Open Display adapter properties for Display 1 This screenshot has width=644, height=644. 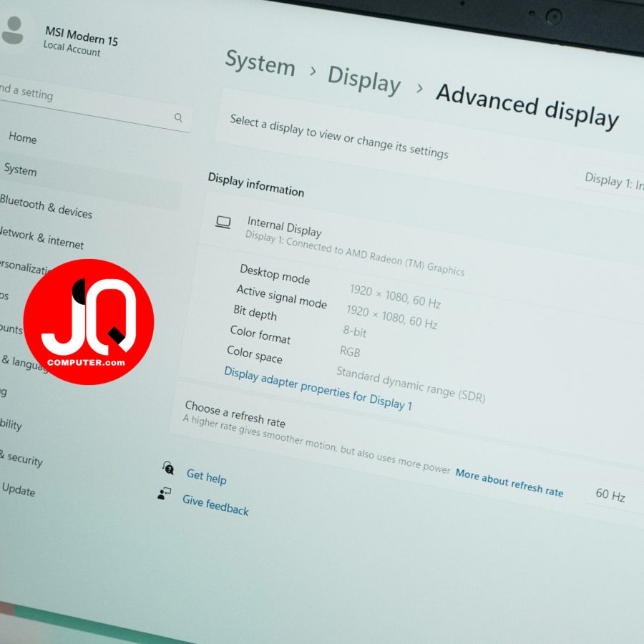pyautogui.click(x=318, y=388)
